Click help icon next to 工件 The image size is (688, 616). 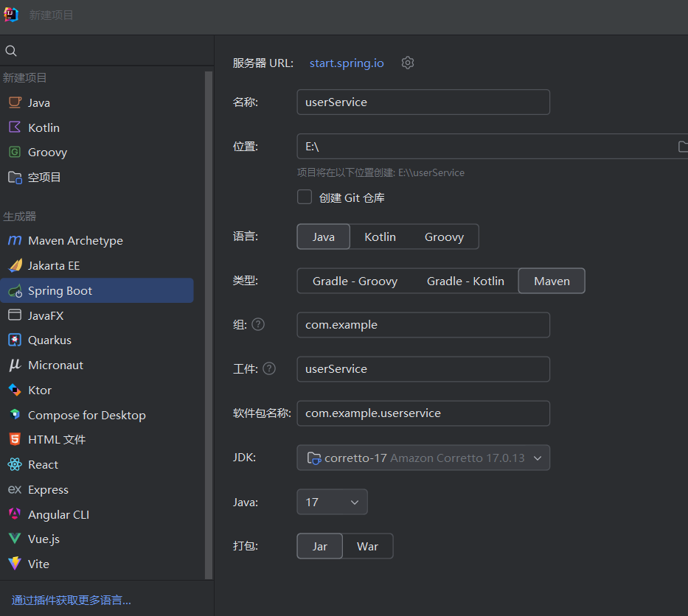pyautogui.click(x=269, y=368)
